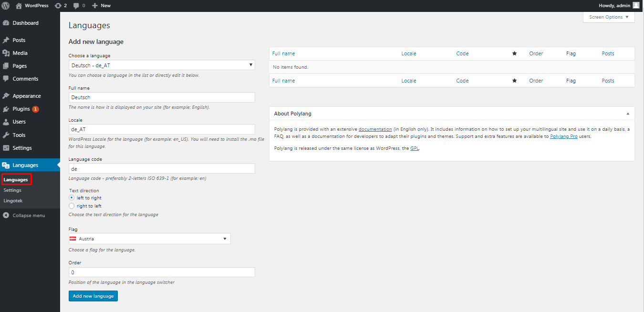Click the Locale input field
This screenshot has height=312, width=644.
(x=162, y=129)
